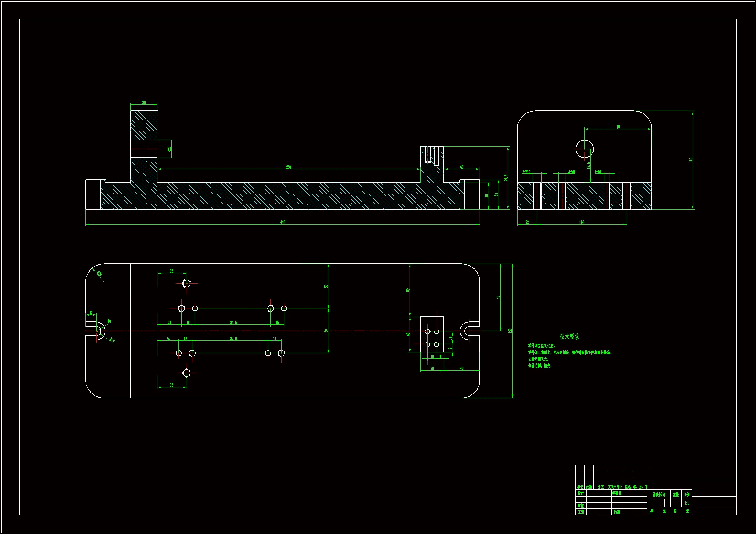Click the 440 overall length dimension text

(283, 222)
